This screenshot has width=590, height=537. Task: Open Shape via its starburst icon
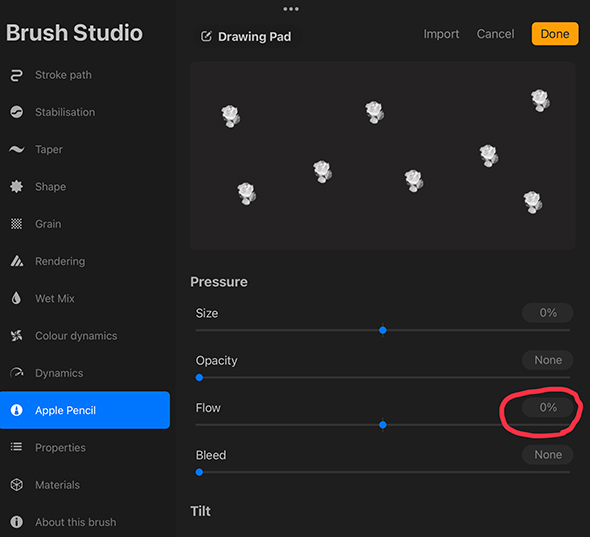click(16, 187)
